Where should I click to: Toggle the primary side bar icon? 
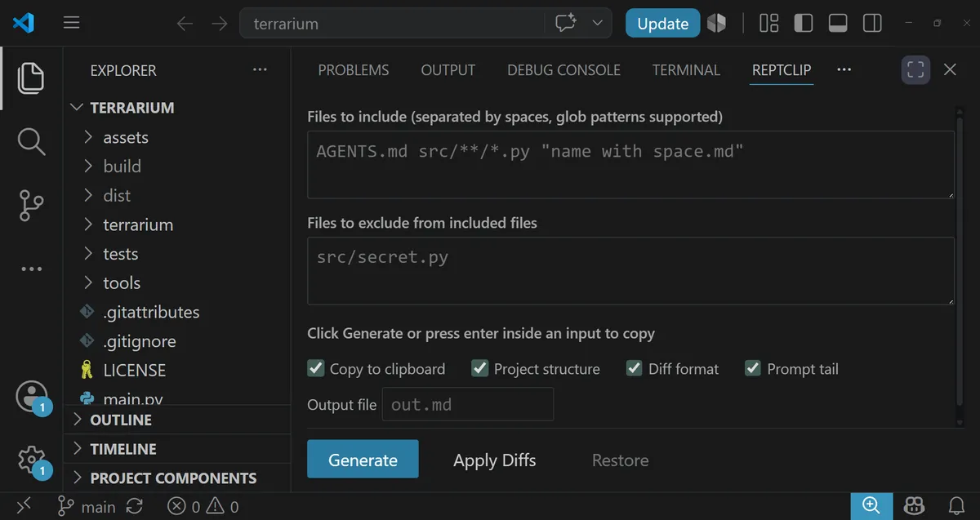click(x=803, y=23)
